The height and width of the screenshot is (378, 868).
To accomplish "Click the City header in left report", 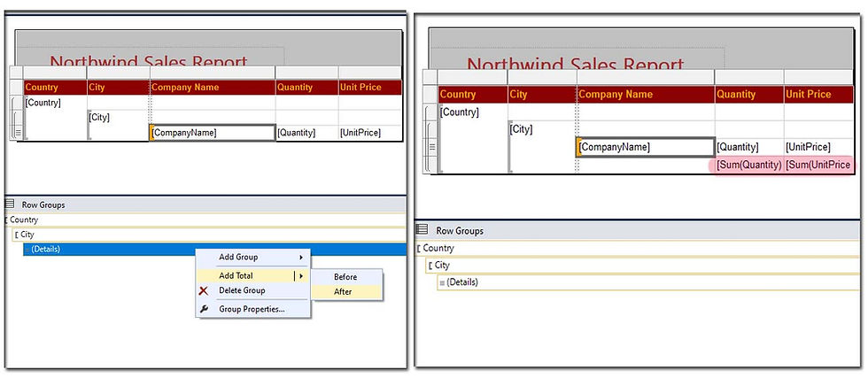I will (118, 88).
